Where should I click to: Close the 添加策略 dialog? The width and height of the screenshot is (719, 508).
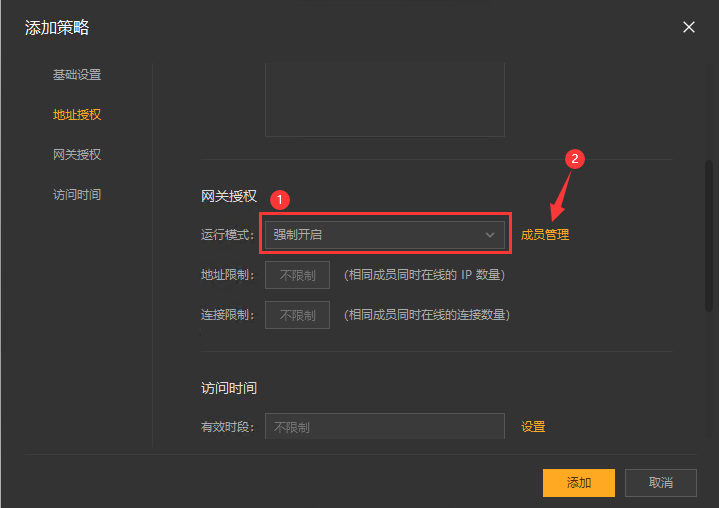click(x=689, y=27)
